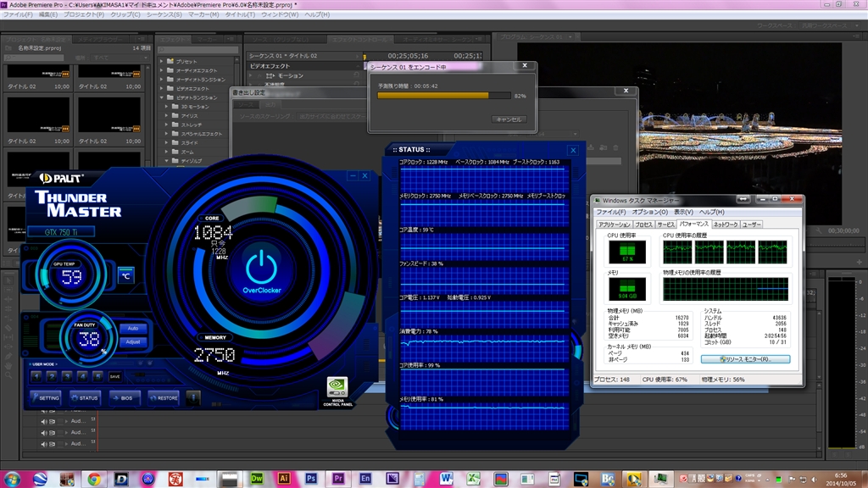Open ThunderMaster SETTING
This screenshot has height=488, width=868.
pyautogui.click(x=45, y=397)
